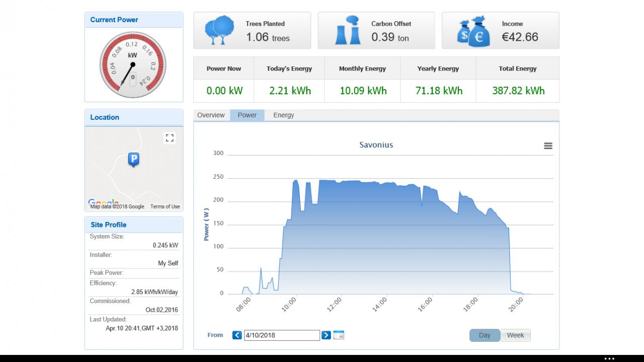Open the calendar date picker icon
The image size is (644, 362).
339,335
